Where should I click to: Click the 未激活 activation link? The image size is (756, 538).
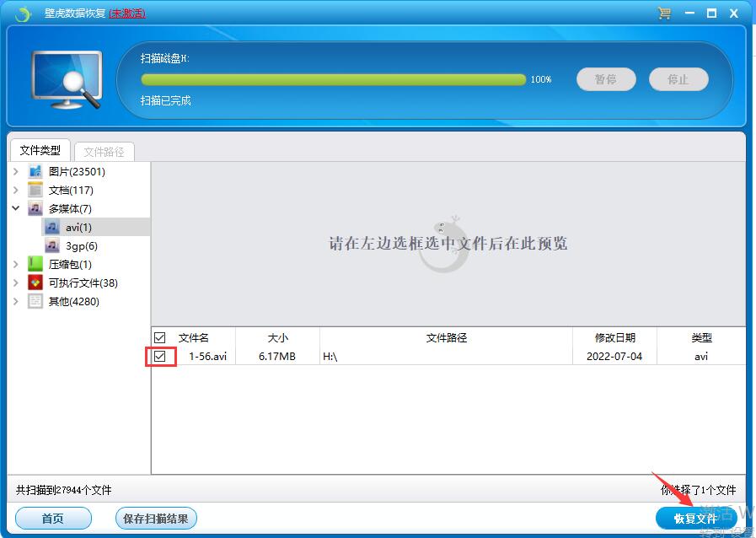(x=127, y=13)
